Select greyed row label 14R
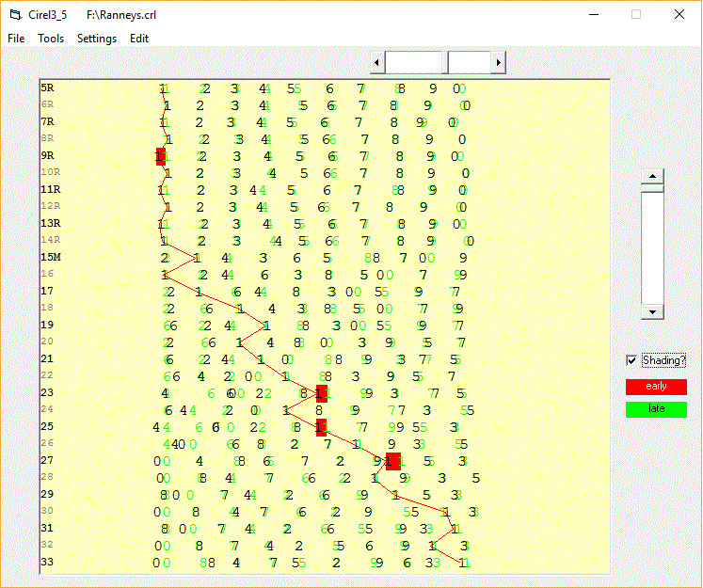Screen dimensions: 703x588 [51, 240]
